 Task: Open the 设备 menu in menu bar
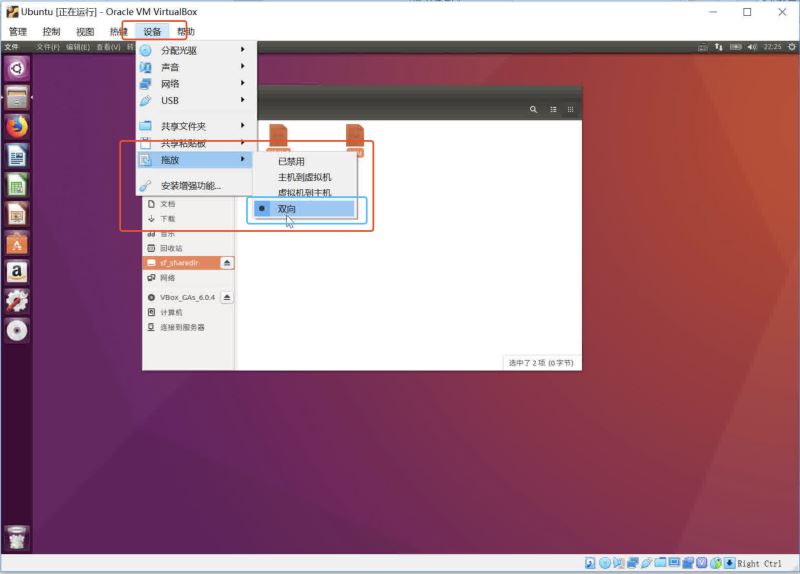point(152,32)
